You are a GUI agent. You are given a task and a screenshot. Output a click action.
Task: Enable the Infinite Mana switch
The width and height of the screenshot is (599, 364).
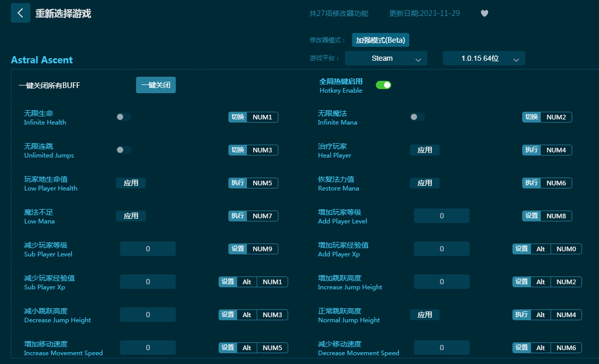click(418, 117)
